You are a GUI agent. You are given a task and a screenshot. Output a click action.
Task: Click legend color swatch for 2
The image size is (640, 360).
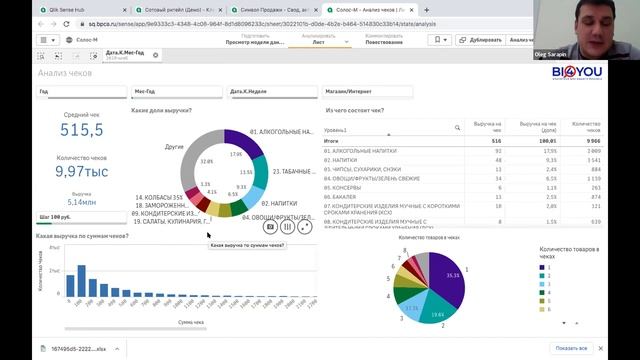tap(542, 276)
